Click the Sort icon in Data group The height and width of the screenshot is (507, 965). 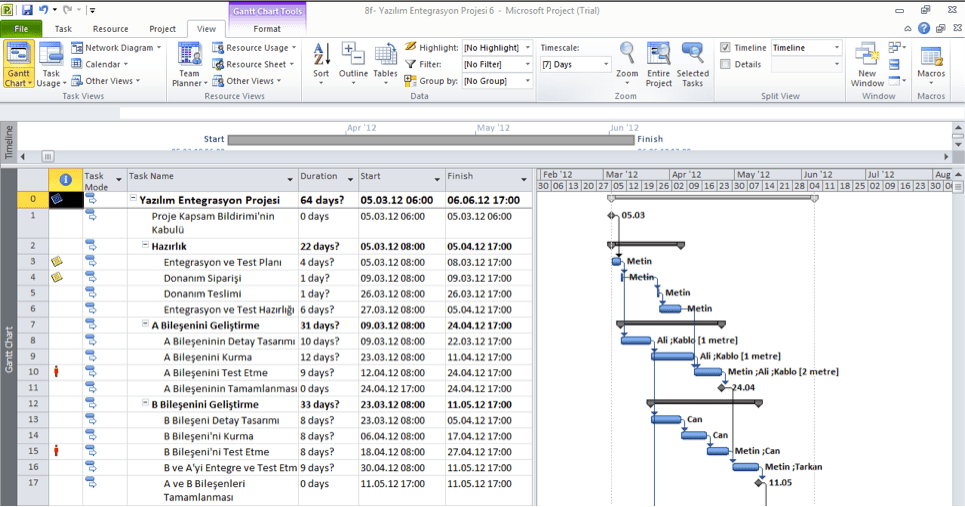(x=321, y=62)
